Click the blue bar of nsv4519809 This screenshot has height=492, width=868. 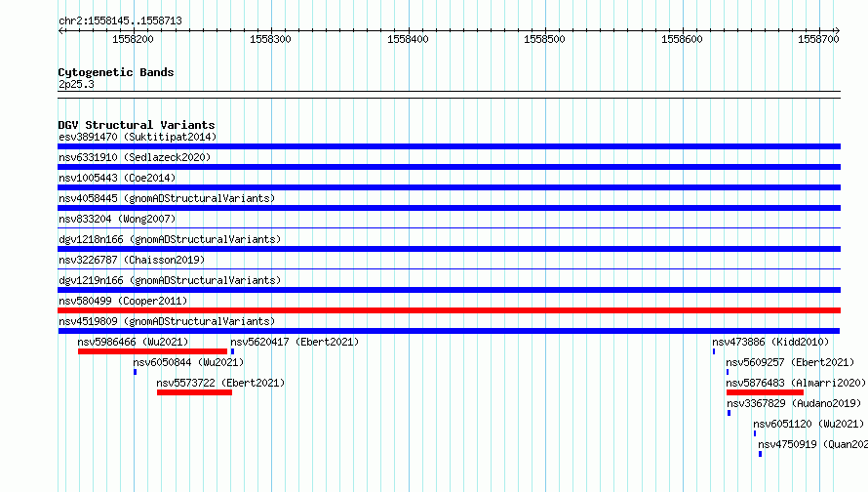449,331
